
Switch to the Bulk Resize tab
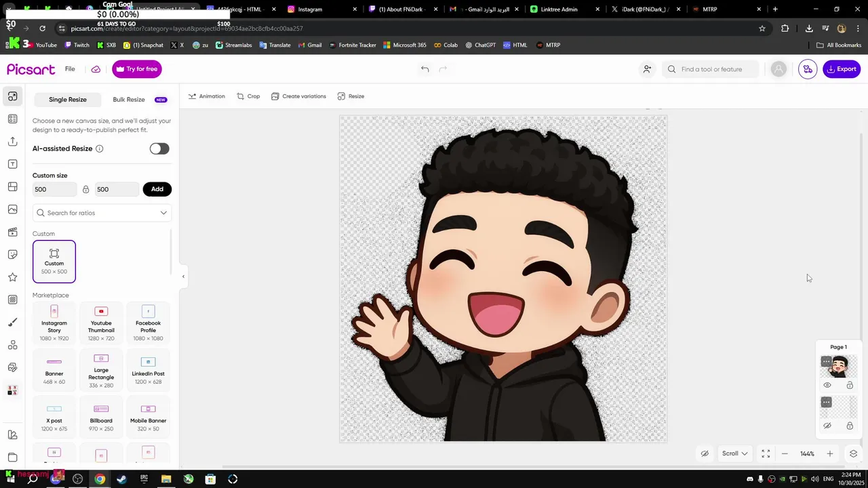click(x=129, y=100)
